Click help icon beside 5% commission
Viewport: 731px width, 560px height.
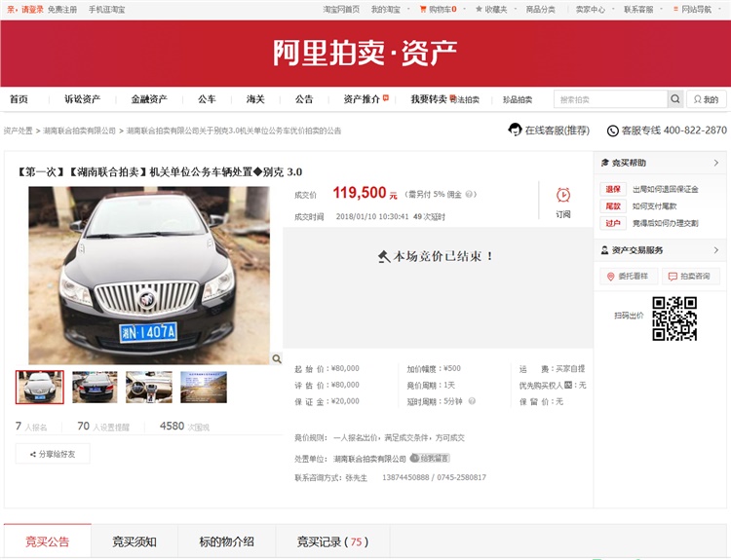(x=469, y=194)
